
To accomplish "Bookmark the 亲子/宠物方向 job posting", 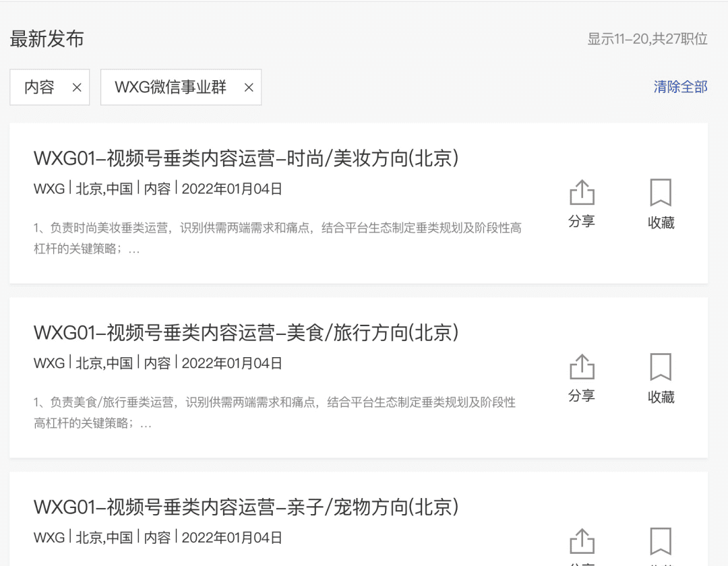I will click(x=660, y=541).
